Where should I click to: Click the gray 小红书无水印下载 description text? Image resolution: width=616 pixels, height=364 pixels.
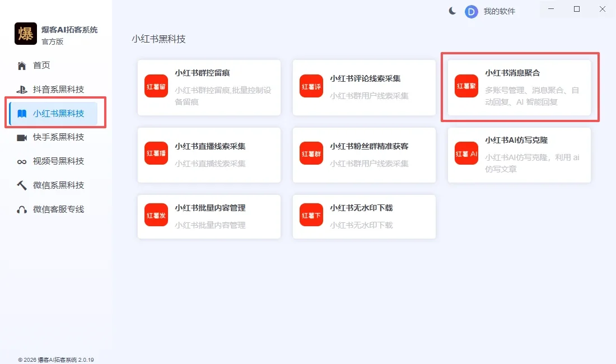click(361, 225)
